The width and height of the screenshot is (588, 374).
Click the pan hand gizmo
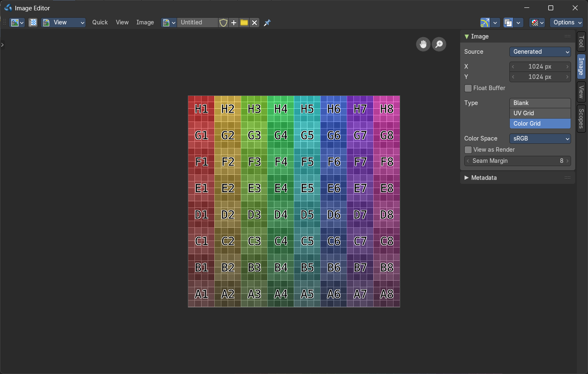pos(423,44)
